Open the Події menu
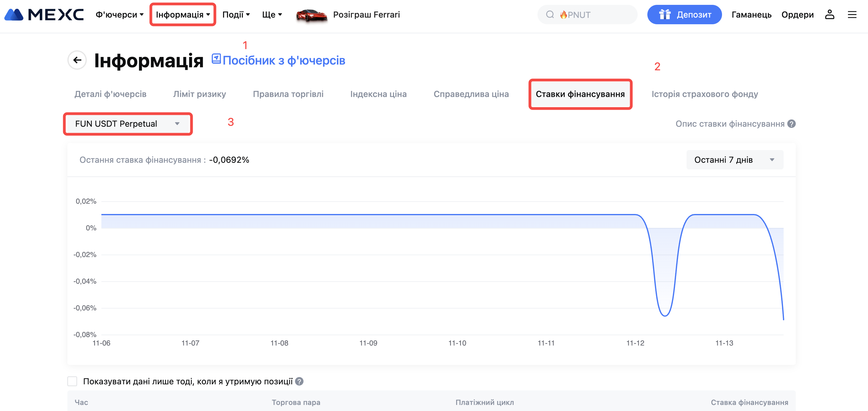The height and width of the screenshot is (411, 868). (236, 15)
